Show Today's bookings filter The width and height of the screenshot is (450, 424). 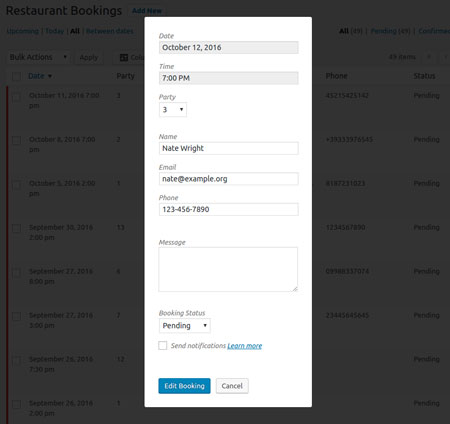[54, 31]
